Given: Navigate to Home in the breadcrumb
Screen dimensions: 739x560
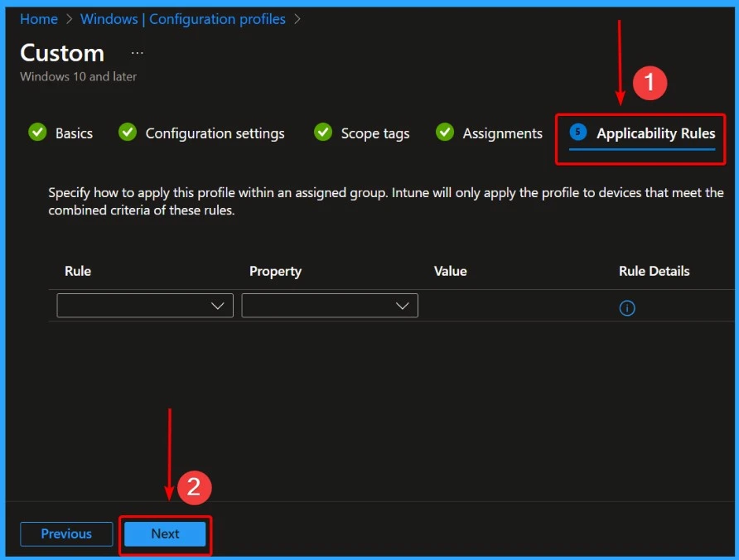Looking at the screenshot, I should (x=39, y=19).
